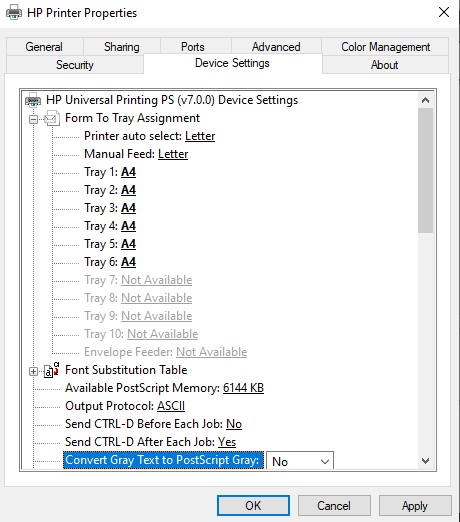Image resolution: width=460 pixels, height=522 pixels.
Task: Switch to the General tab
Action: click(44, 47)
